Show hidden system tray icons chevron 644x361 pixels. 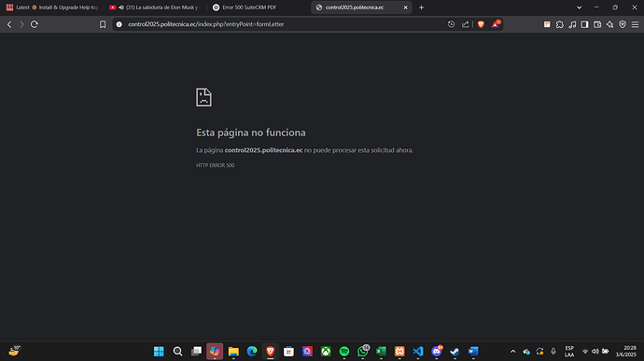pos(512,351)
